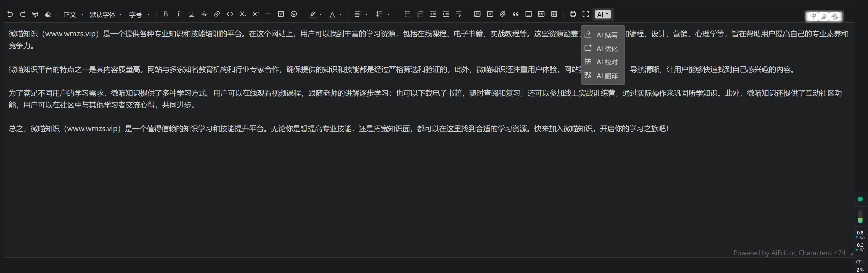Insert an image into the document

(477, 14)
